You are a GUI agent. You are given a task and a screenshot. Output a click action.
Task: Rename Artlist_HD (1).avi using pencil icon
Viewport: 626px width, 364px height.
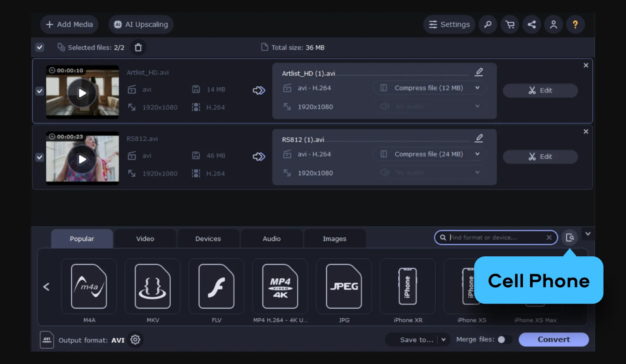coord(479,72)
